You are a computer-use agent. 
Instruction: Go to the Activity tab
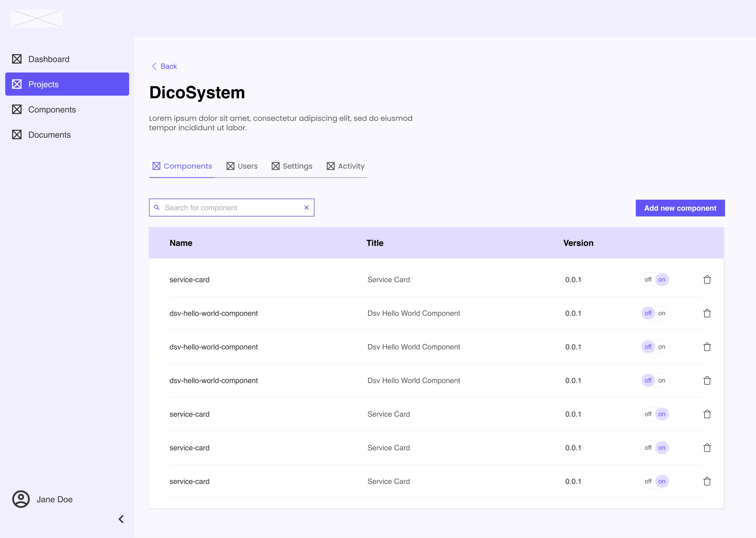tap(346, 166)
